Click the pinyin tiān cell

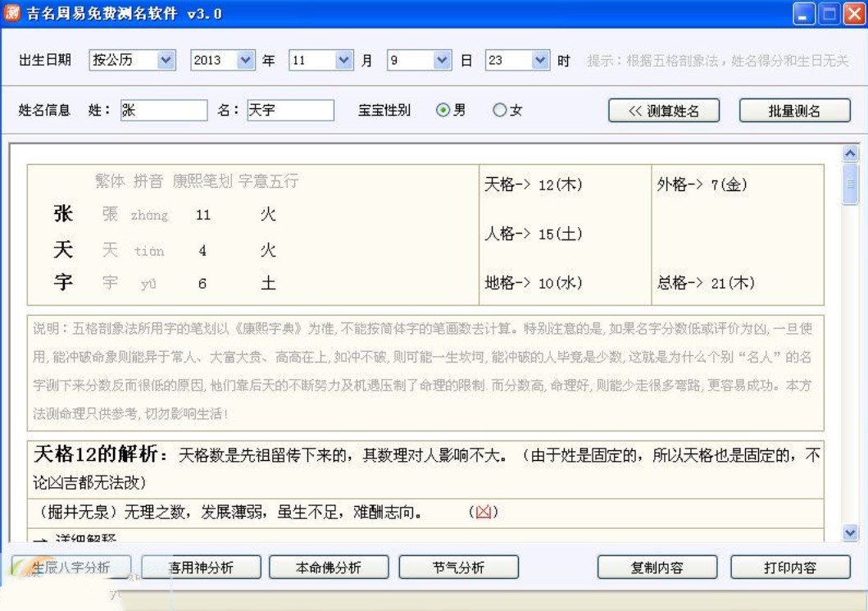click(x=149, y=251)
